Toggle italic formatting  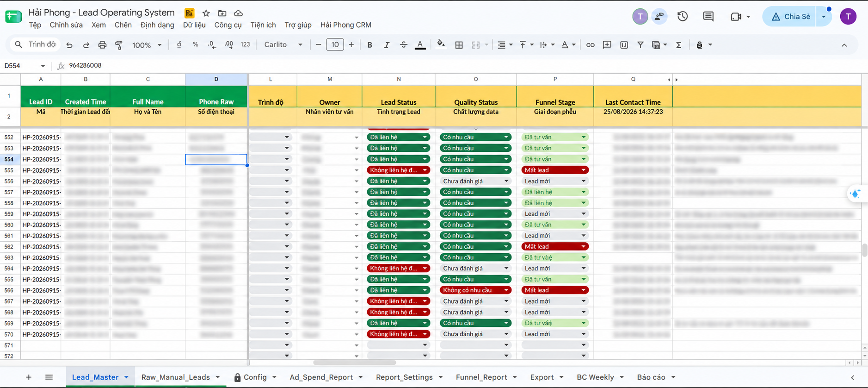pos(387,45)
